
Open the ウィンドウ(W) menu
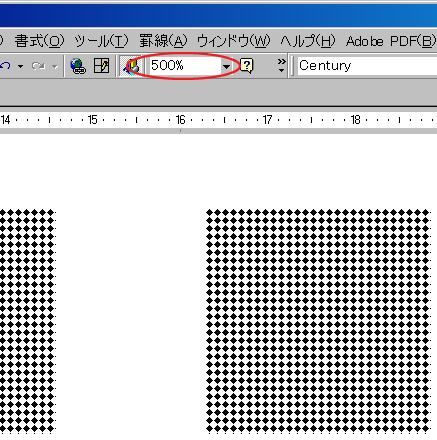[x=233, y=41]
